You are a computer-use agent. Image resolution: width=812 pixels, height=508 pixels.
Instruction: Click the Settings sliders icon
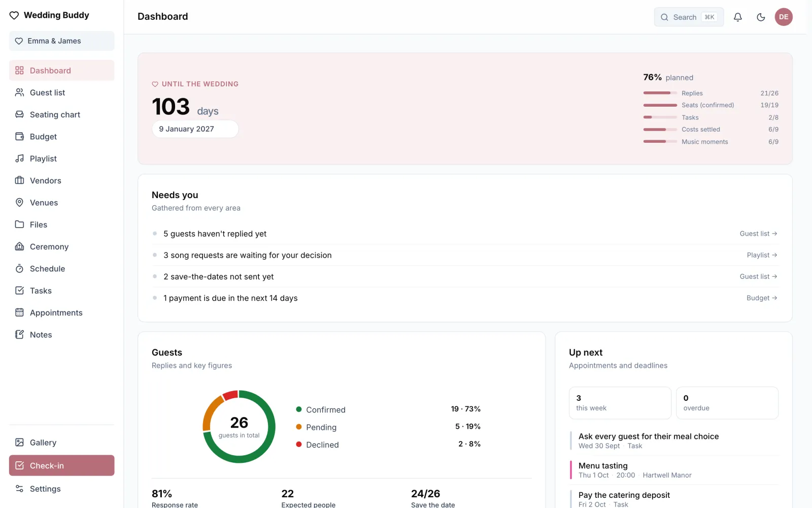[x=19, y=489]
